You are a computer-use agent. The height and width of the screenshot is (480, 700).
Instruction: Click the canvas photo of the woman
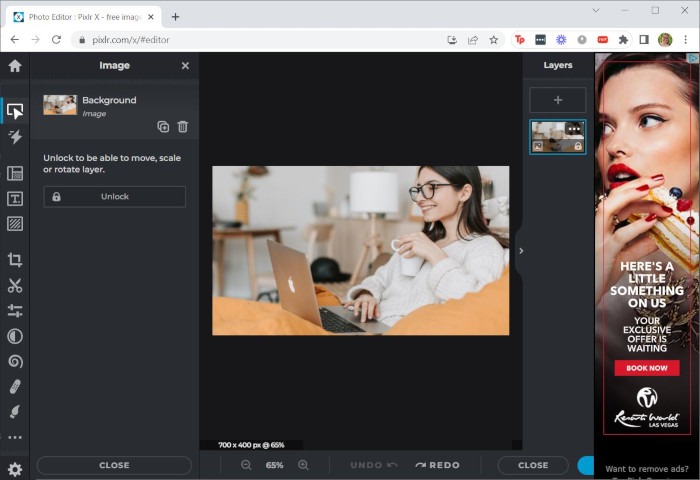tap(361, 250)
